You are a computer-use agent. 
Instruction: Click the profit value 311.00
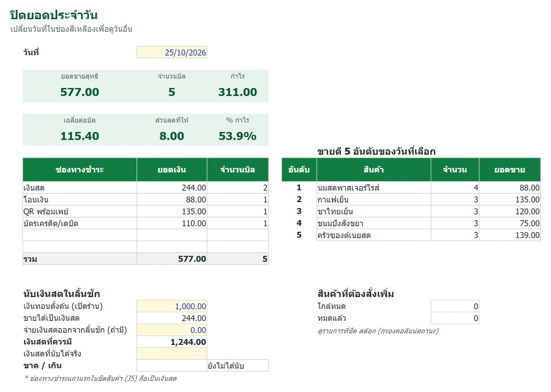(238, 92)
